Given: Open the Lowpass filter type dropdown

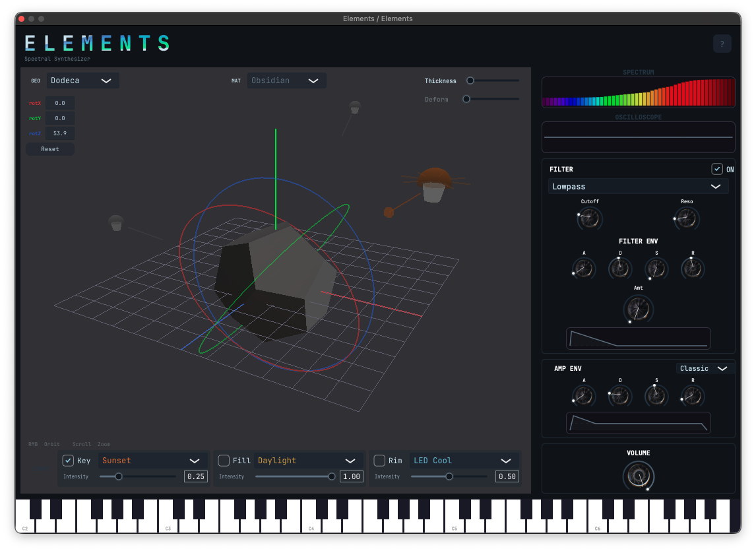Looking at the screenshot, I should point(638,186).
